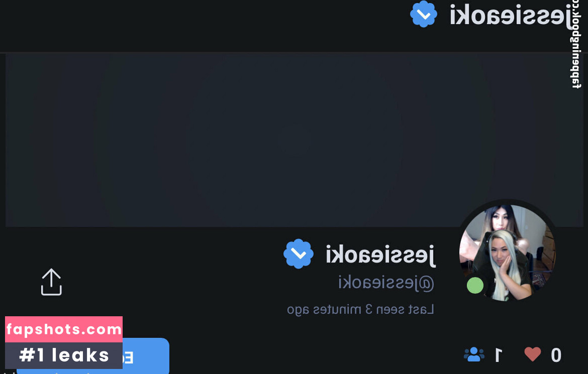Click the verified badge beside profile name

(299, 254)
